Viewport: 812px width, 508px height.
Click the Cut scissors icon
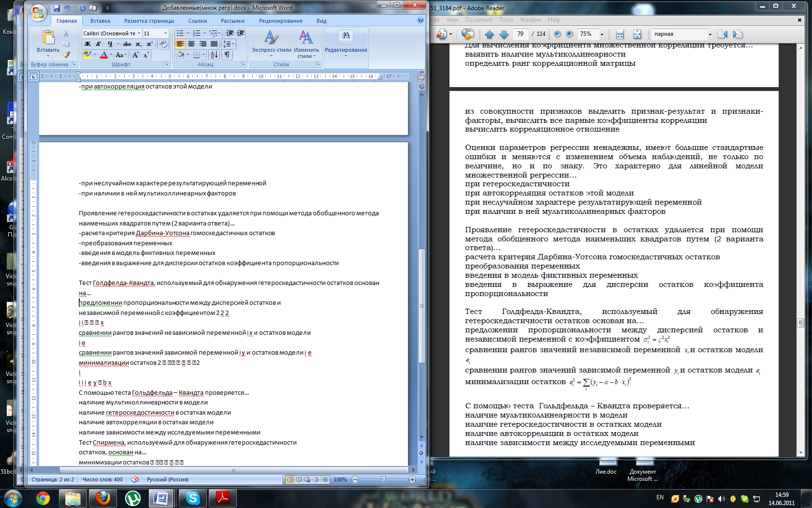tap(66, 34)
